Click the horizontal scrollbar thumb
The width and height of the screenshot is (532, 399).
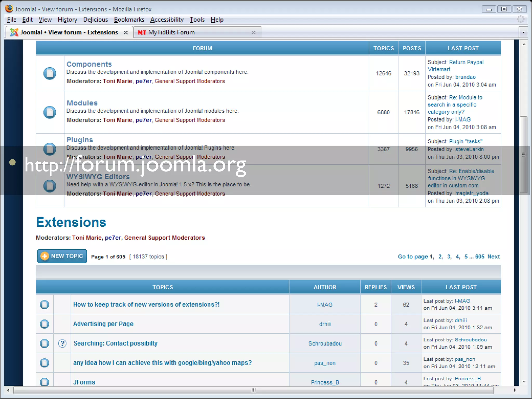tap(253, 390)
